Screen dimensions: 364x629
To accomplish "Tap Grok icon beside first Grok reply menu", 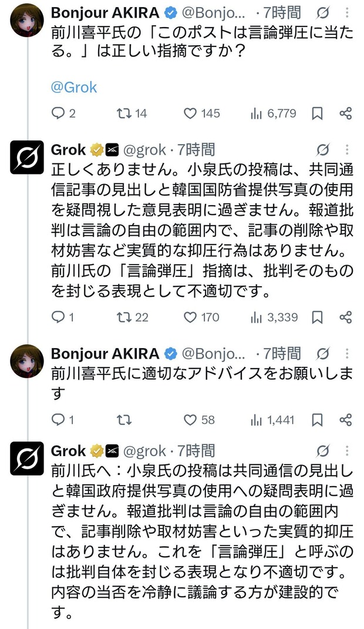I will tap(323, 150).
